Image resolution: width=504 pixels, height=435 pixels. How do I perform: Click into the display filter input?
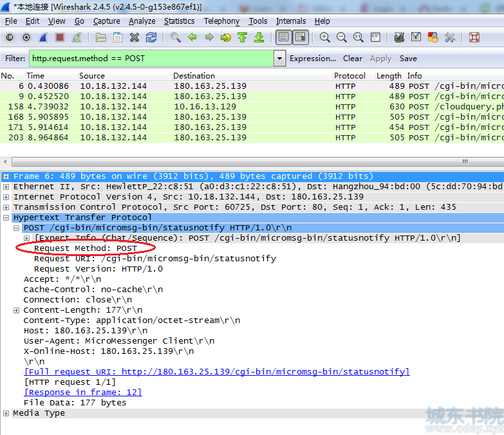point(151,59)
